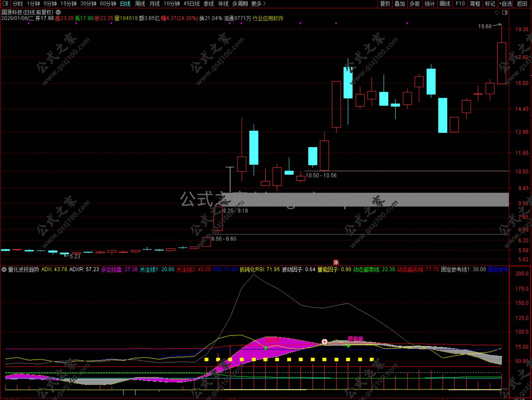Click the 复权 button

click(385, 4)
